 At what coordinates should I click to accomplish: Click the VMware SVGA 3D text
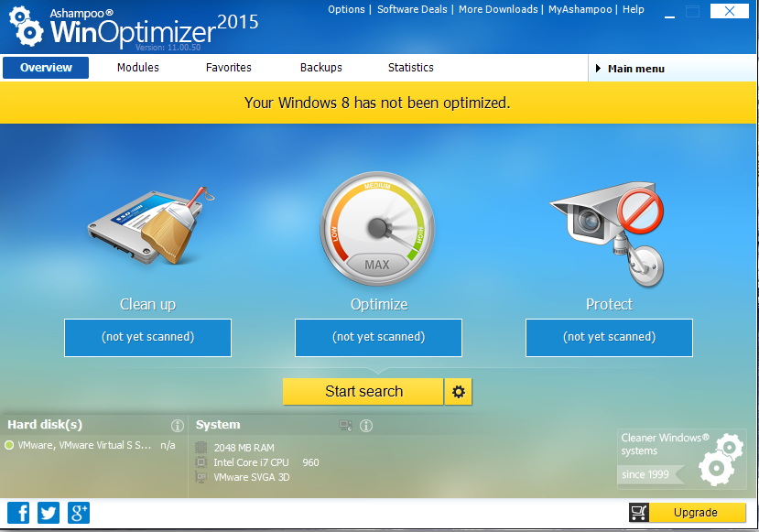coord(252,477)
